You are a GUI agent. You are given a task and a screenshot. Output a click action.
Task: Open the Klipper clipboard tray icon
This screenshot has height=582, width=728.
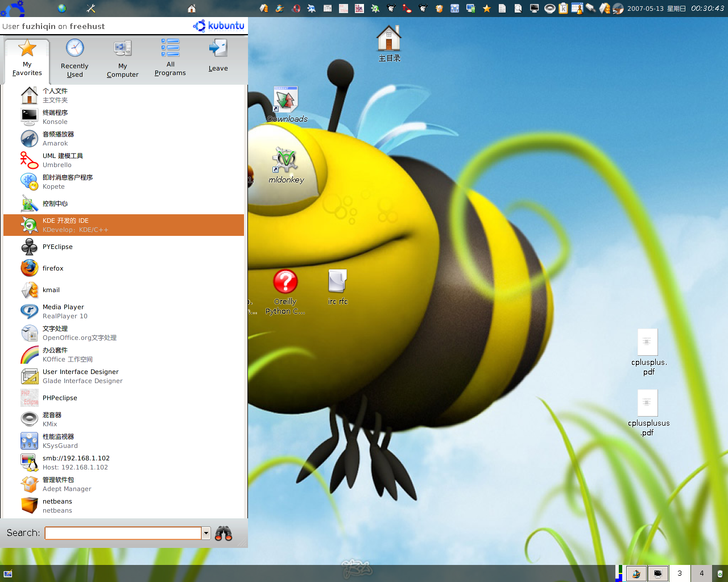pyautogui.click(x=563, y=9)
